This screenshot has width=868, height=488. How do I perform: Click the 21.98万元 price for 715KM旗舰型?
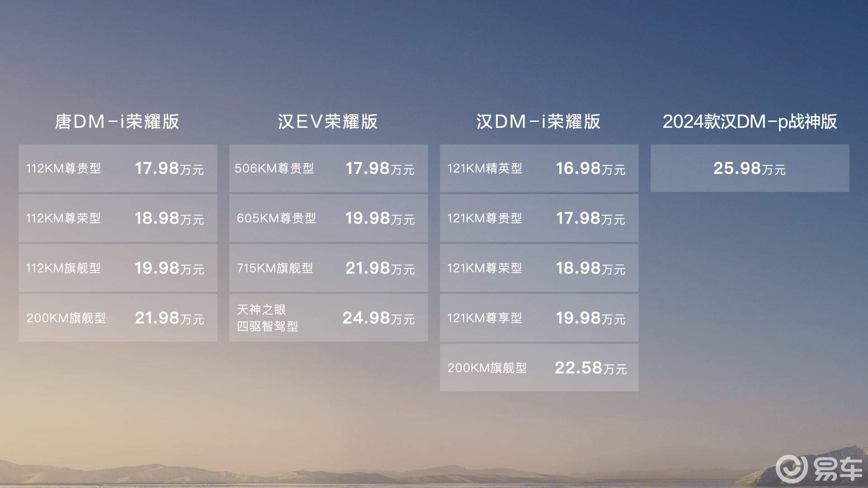click(380, 268)
